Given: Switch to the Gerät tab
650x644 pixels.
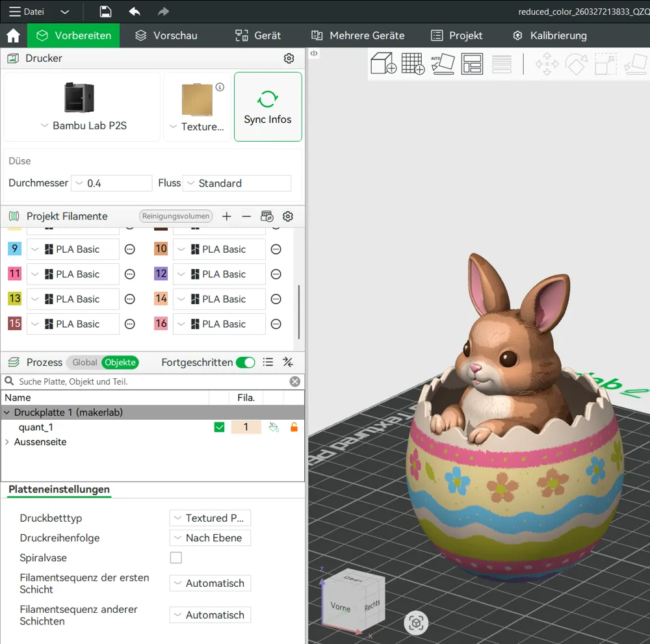Looking at the screenshot, I should [258, 36].
